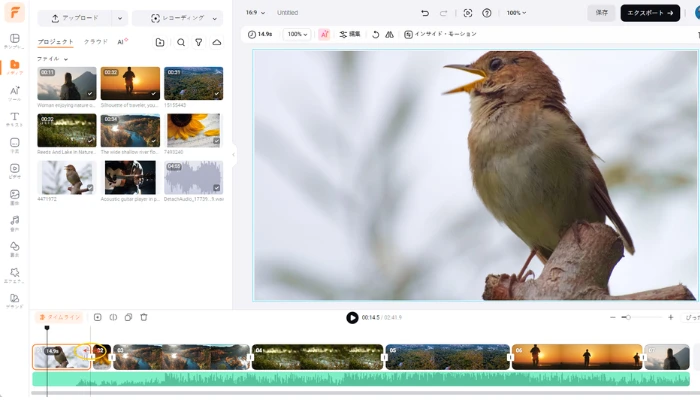Image resolution: width=700 pixels, height=400 pixels.
Task: Click the help question mark icon
Action: [x=487, y=13]
